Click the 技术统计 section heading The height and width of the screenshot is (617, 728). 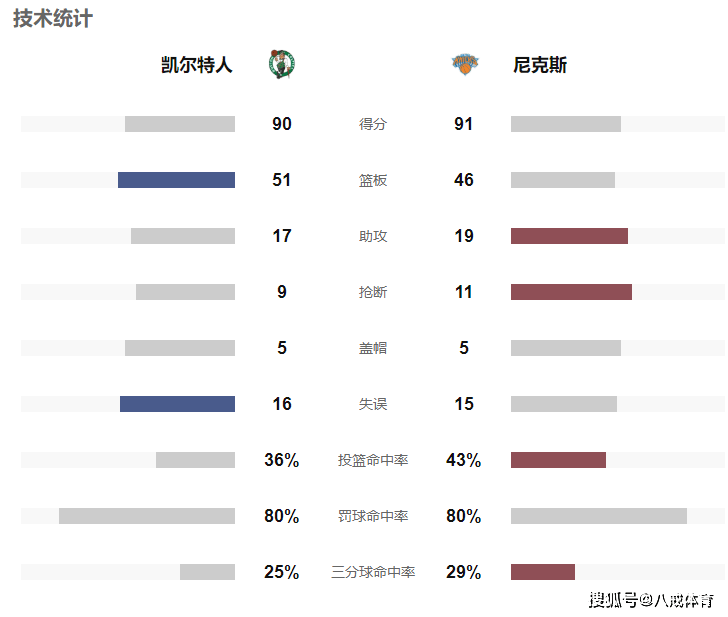point(52,19)
